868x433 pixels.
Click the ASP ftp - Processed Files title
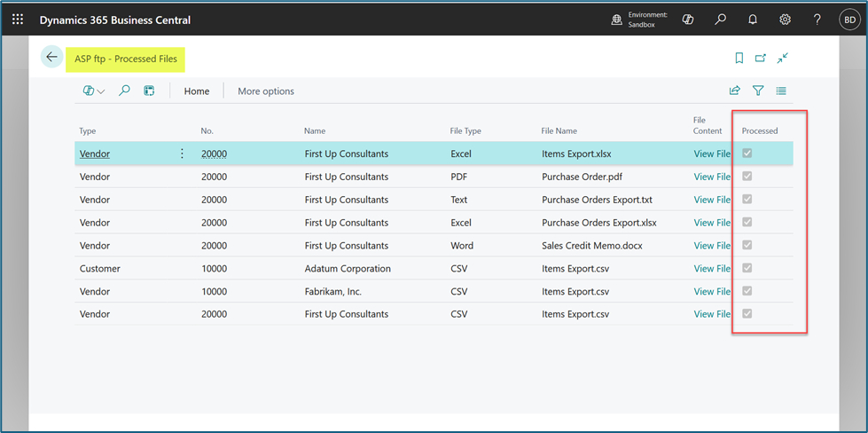126,59
